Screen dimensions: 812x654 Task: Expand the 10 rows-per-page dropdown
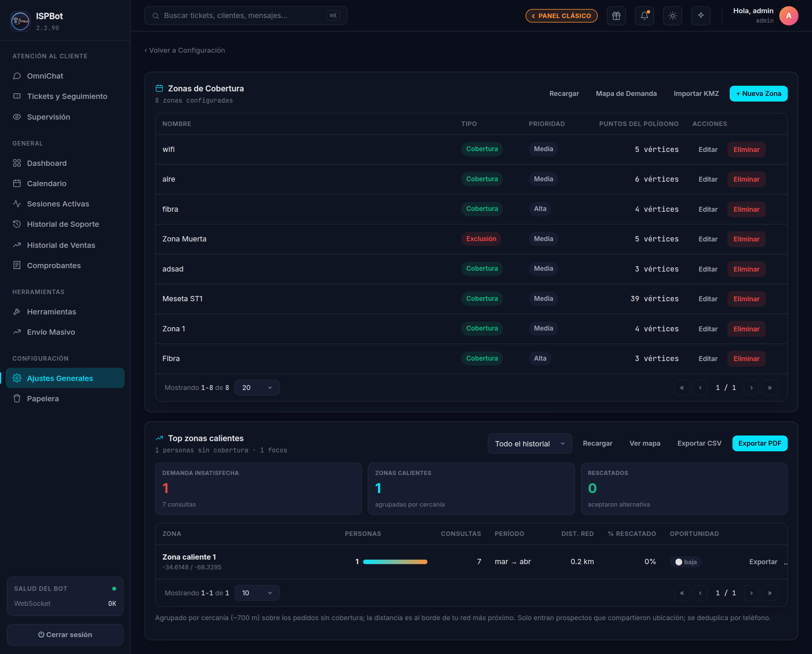click(x=257, y=593)
